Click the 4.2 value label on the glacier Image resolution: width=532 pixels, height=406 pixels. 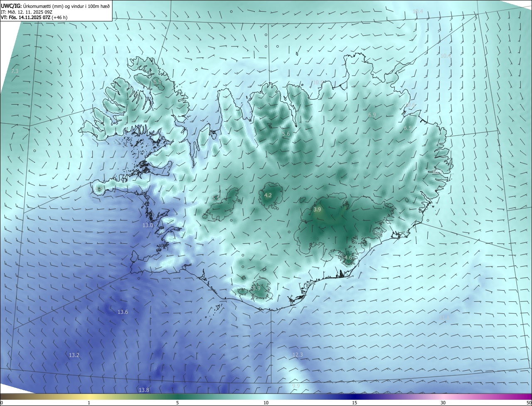click(x=268, y=195)
